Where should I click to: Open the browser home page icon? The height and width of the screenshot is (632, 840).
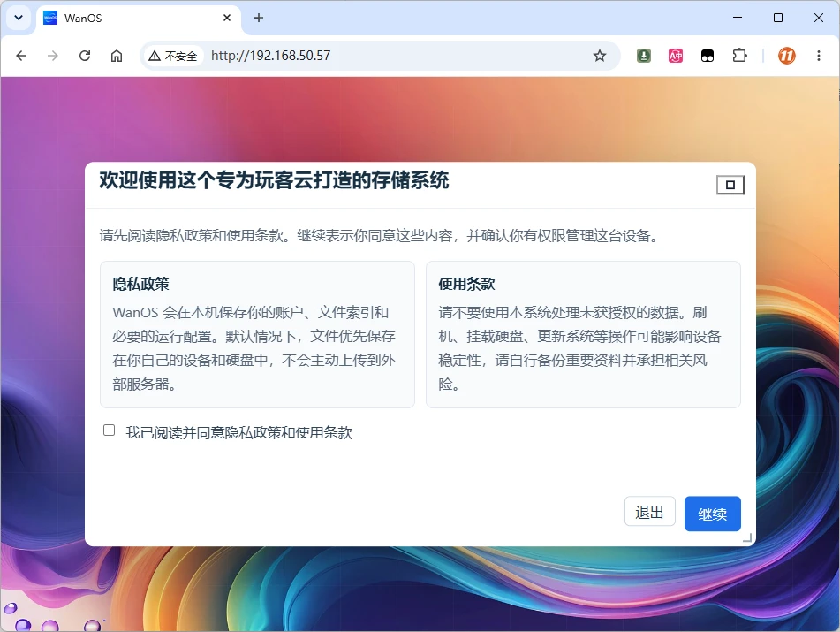click(117, 56)
